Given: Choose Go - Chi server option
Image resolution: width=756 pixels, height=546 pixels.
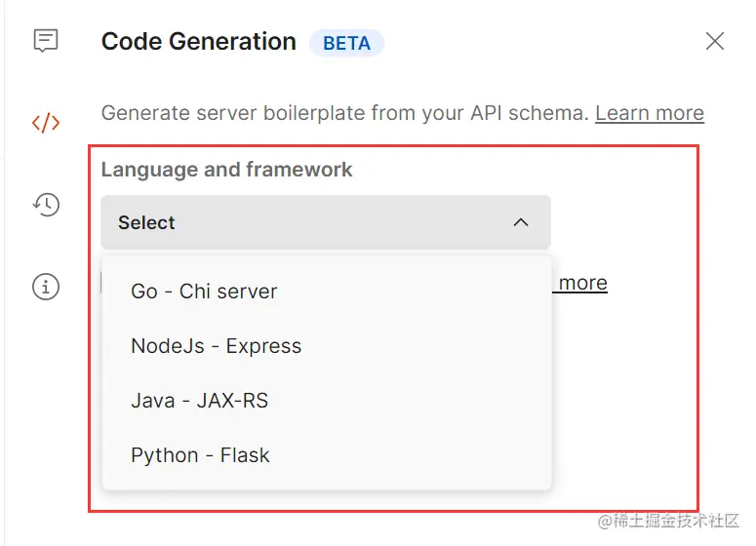Looking at the screenshot, I should [x=327, y=292].
